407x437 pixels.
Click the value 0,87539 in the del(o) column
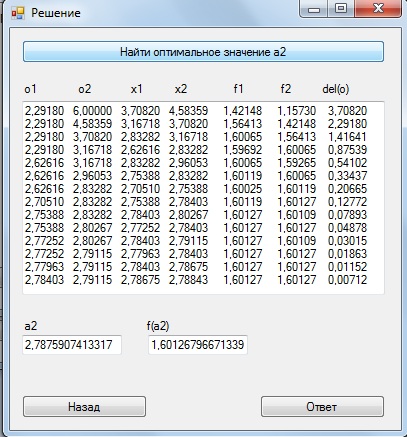347,150
